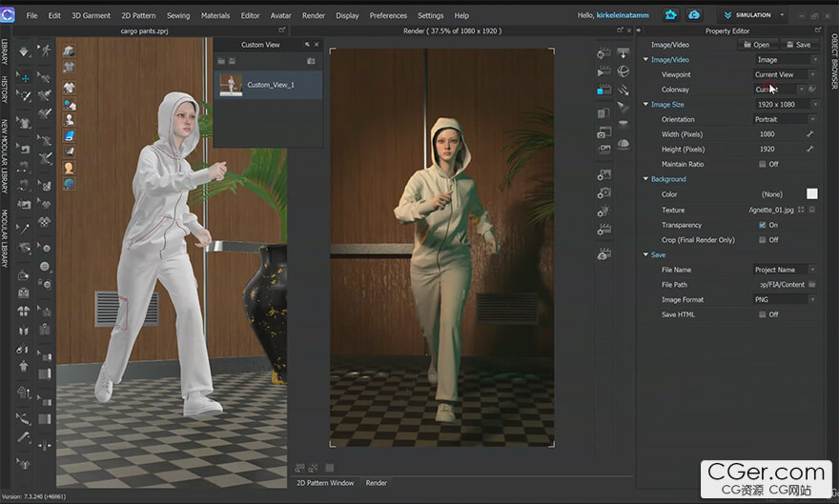
Task: Toggle the blue textured surface display icon
Action: point(69,135)
